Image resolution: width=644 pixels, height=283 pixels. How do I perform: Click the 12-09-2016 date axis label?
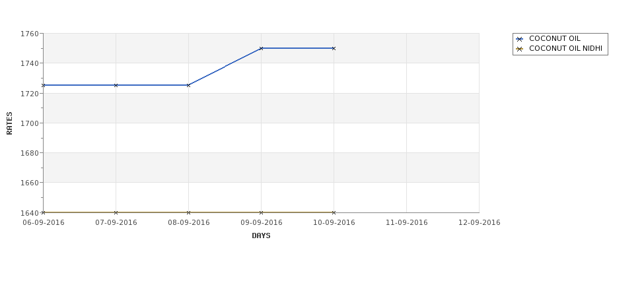[x=480, y=222]
